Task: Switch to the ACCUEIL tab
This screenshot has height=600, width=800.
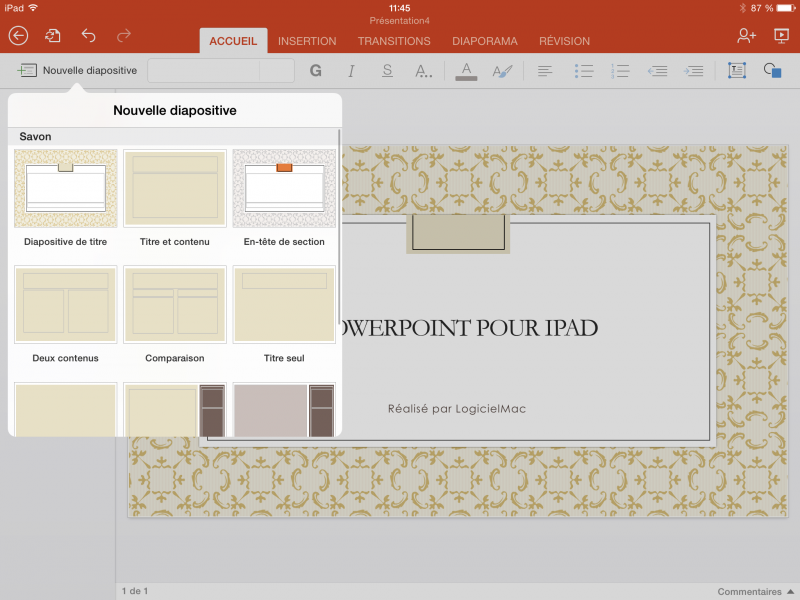Action: point(233,41)
